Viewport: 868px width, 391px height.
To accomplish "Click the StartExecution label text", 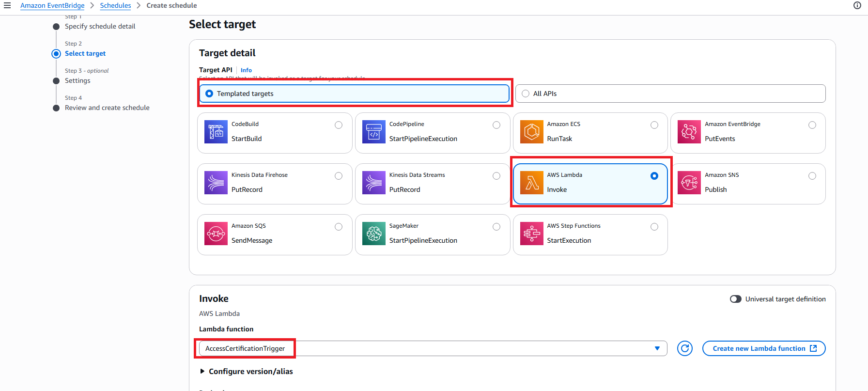I will pos(569,240).
